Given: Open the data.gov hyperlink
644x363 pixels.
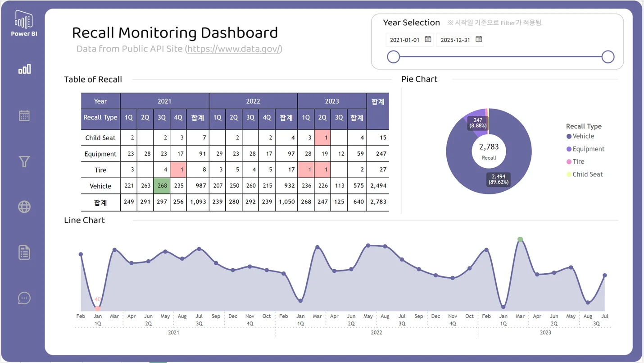Looking at the screenshot, I should [234, 49].
